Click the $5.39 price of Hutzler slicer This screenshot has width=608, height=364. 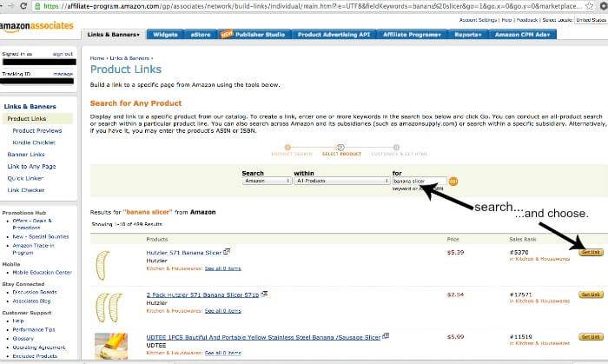(455, 252)
